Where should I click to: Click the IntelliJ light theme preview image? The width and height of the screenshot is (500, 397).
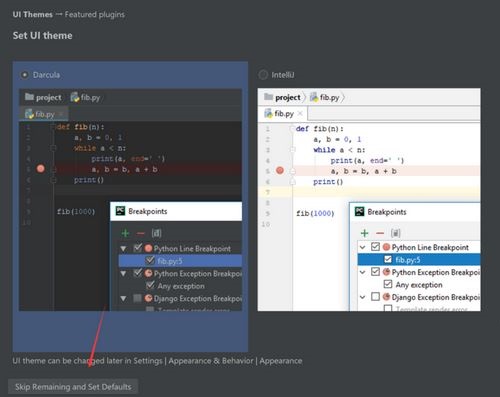coord(369,200)
